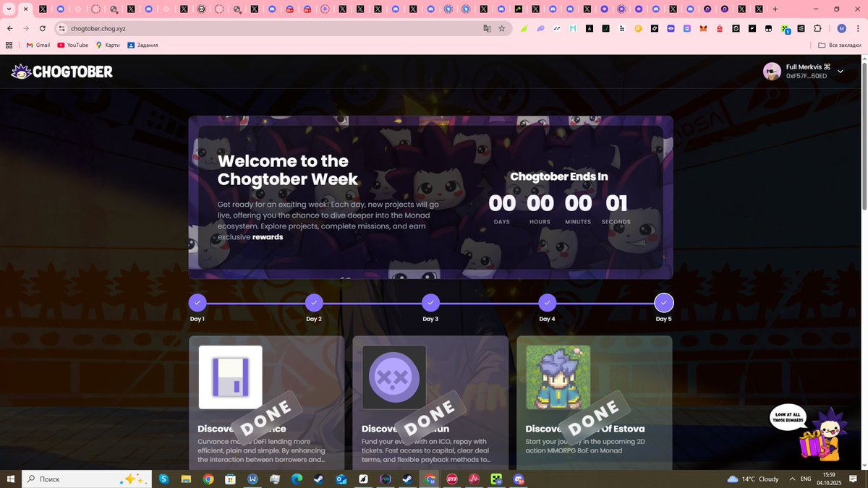Open the browser Extensions puzzle icon
Image resolution: width=868 pixels, height=488 pixels.
click(817, 28)
